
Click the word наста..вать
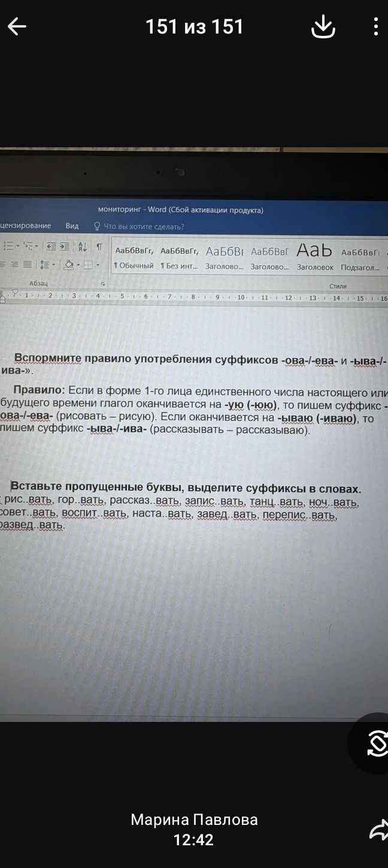(161, 514)
